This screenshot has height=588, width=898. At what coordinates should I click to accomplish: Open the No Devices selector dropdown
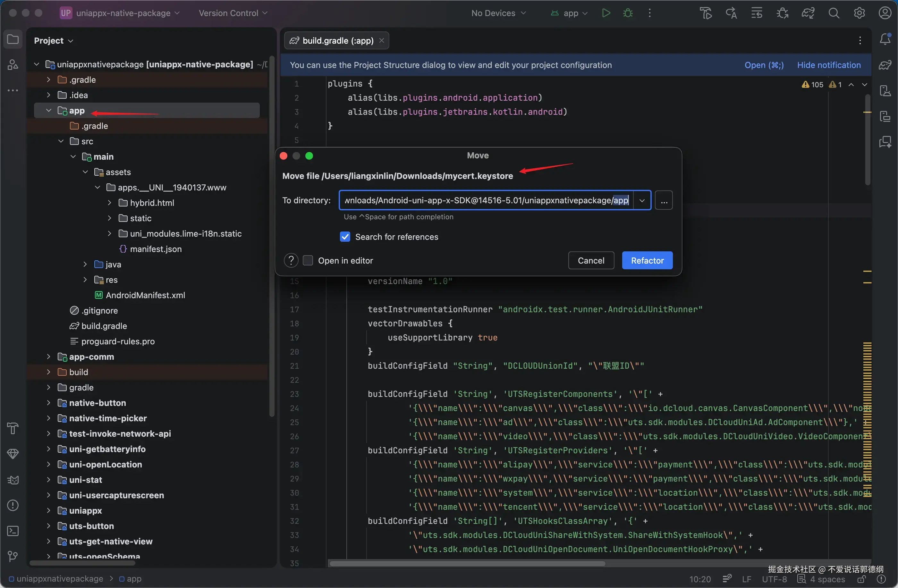498,13
